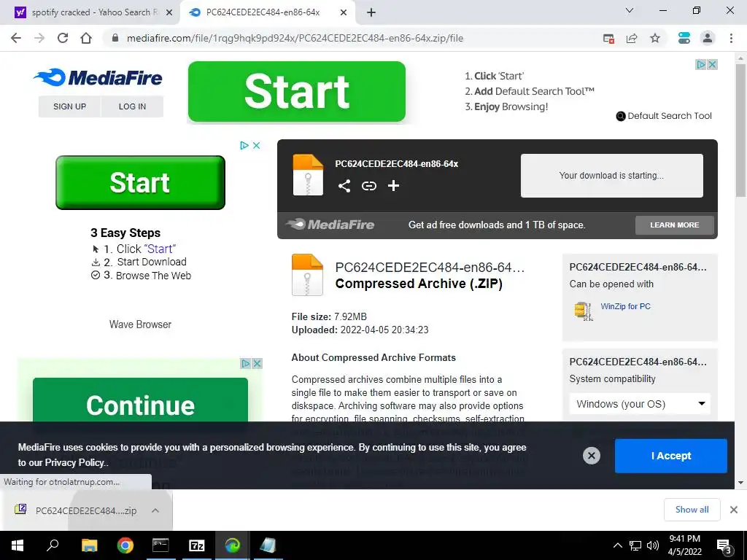Click the SIGN UP button
This screenshot has width=747, height=560.
tap(69, 106)
